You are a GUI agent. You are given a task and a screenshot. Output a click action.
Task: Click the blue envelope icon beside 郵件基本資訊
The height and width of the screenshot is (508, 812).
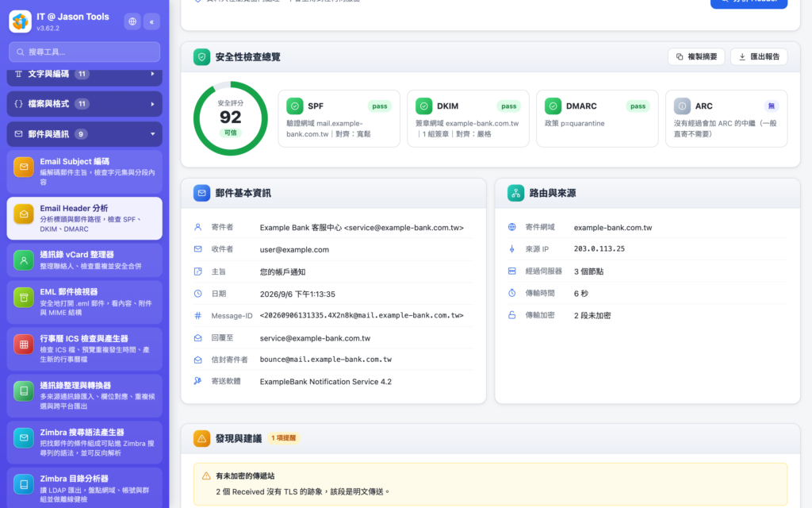[201, 193]
